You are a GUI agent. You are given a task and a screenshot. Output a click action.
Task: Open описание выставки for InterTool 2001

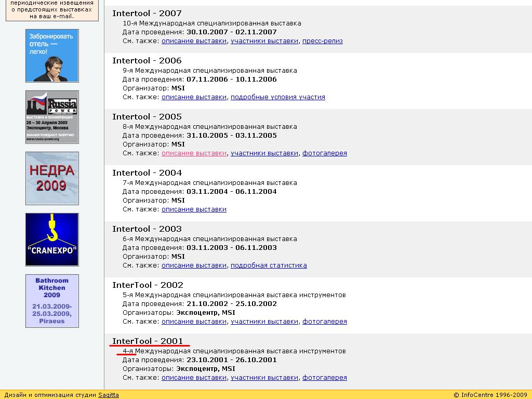tap(194, 378)
